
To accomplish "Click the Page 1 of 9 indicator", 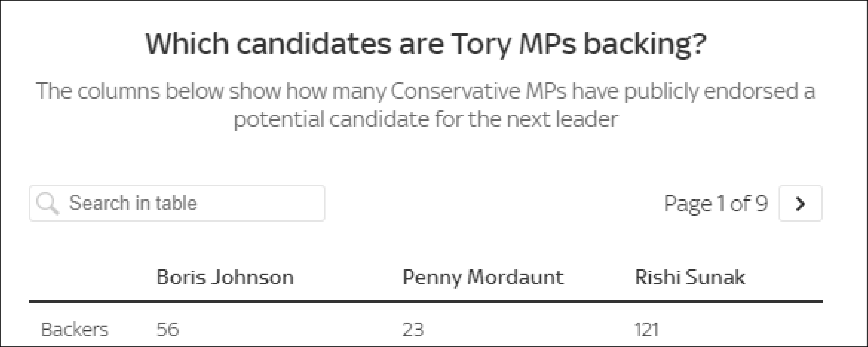I will point(716,204).
